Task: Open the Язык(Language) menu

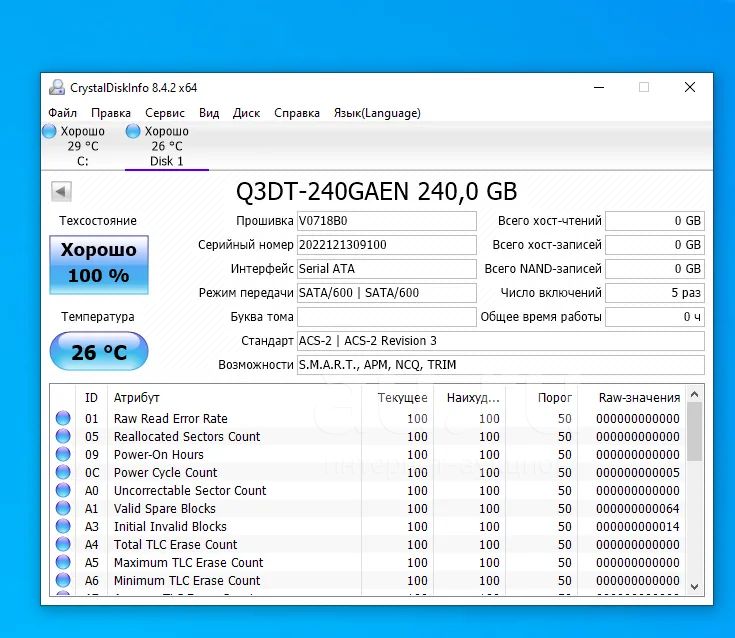Action: tap(377, 113)
